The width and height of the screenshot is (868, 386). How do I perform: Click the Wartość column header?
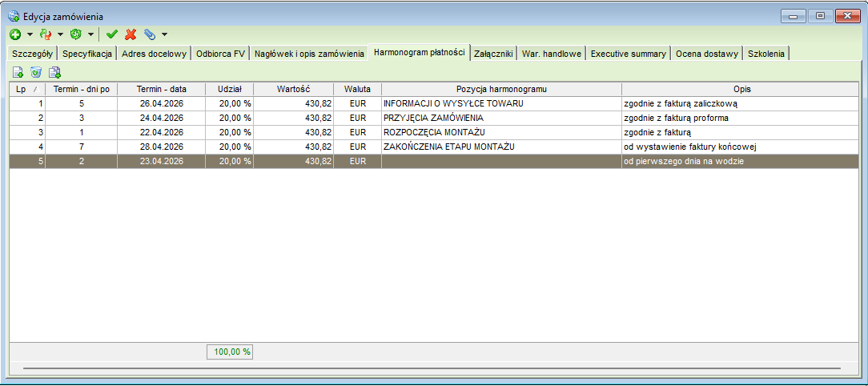tap(293, 89)
